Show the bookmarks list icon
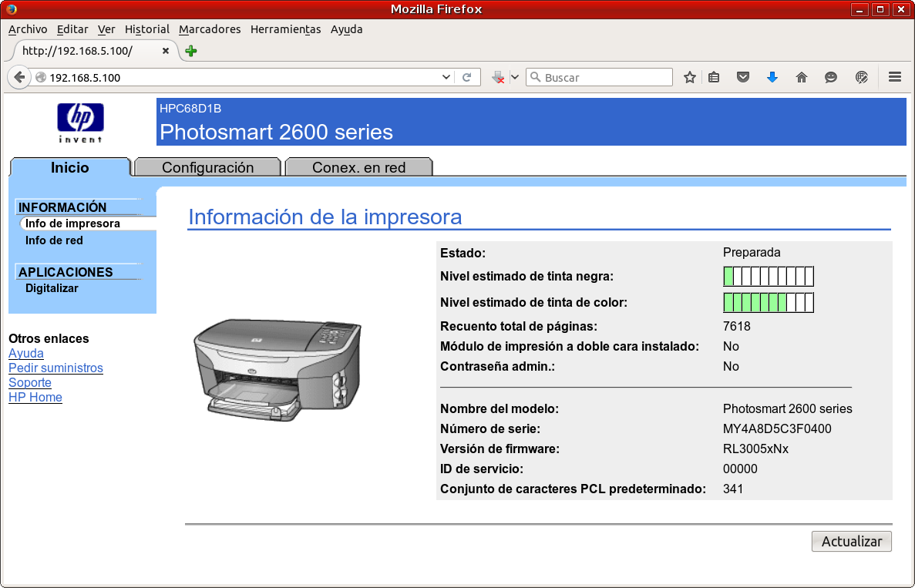Screen dimensions: 915x588 [x=714, y=77]
